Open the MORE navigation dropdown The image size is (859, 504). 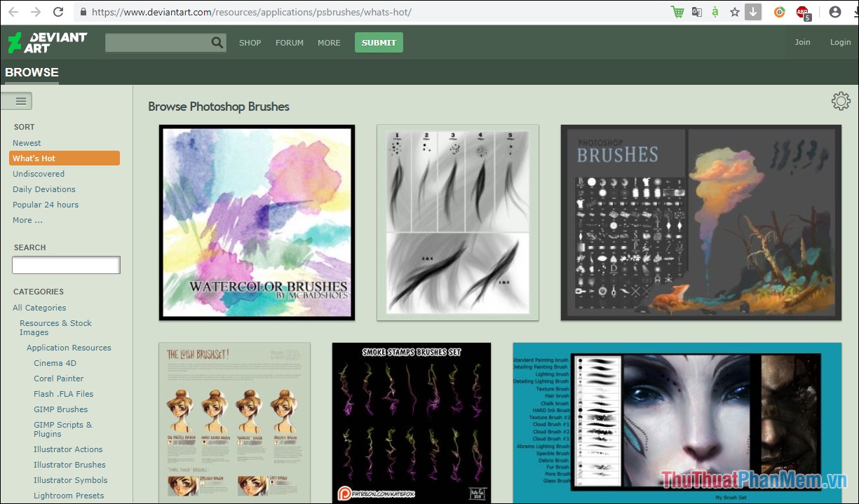pos(329,42)
